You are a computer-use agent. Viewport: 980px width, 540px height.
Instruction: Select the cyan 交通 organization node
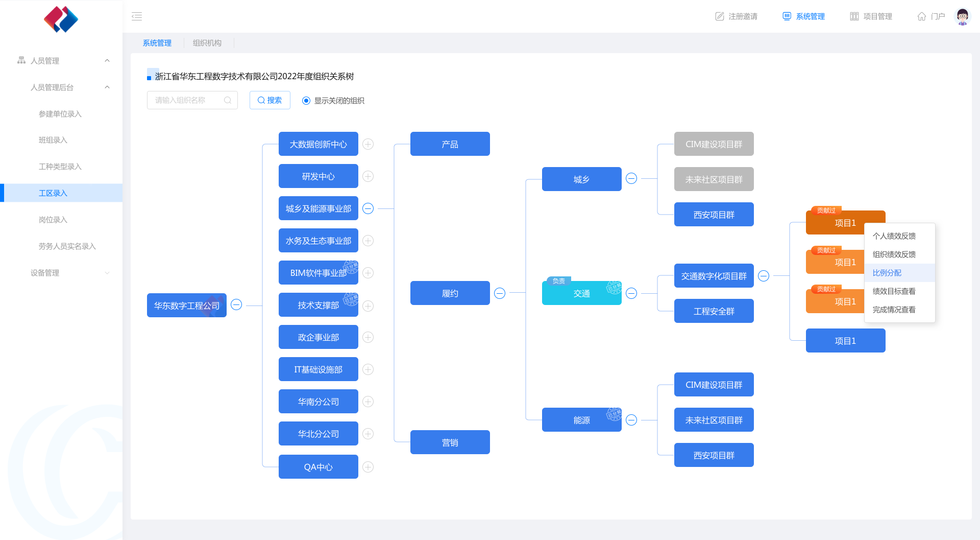pos(582,293)
